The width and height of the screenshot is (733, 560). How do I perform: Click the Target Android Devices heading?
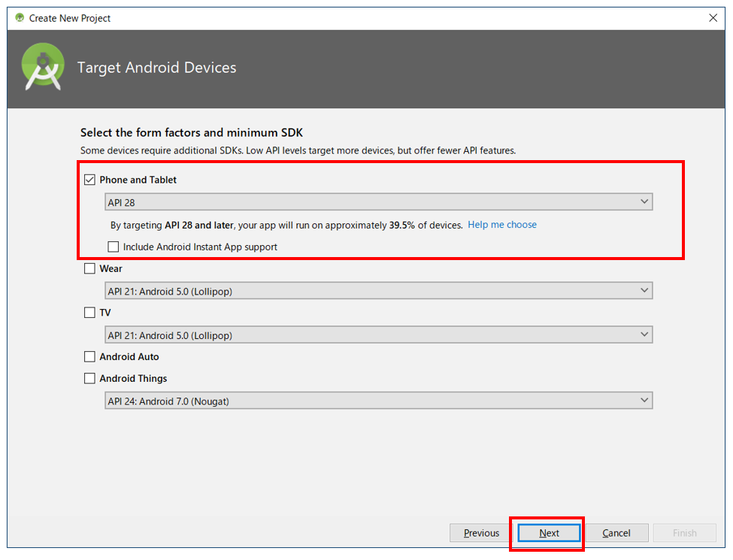(x=156, y=68)
